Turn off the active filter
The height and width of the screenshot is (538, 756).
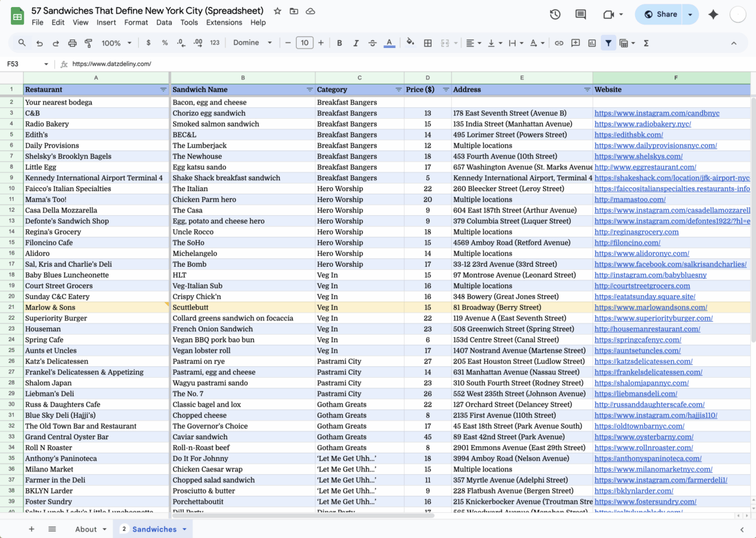(x=608, y=43)
